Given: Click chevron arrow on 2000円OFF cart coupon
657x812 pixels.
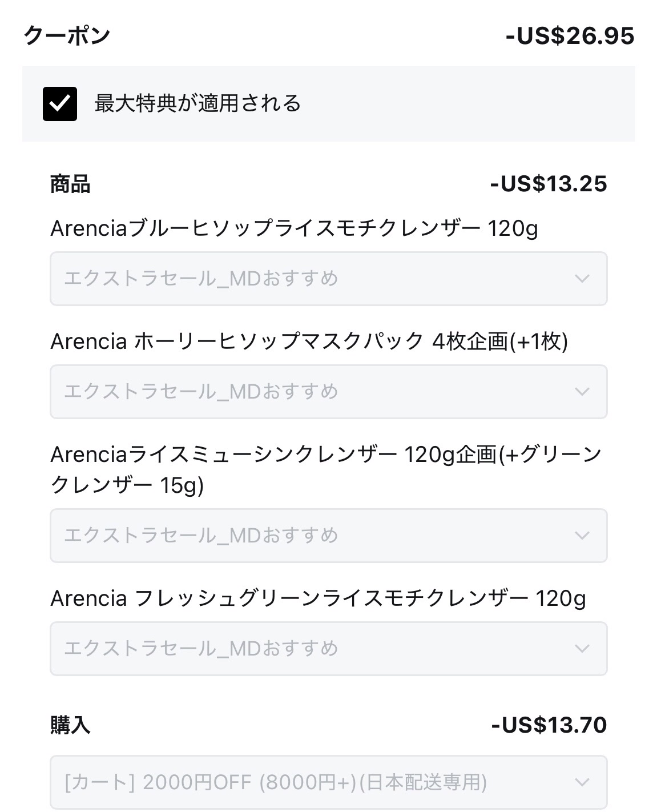Looking at the screenshot, I should 582,782.
